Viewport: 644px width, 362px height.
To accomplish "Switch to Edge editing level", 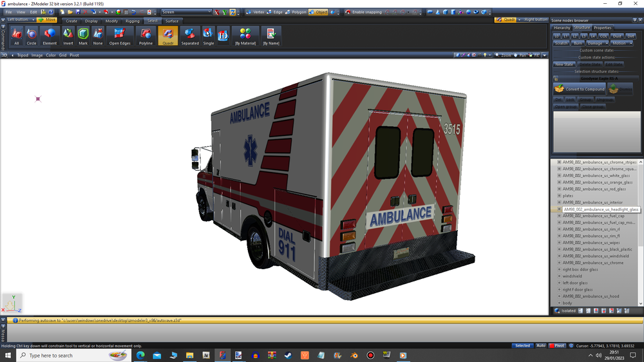I will tap(275, 12).
